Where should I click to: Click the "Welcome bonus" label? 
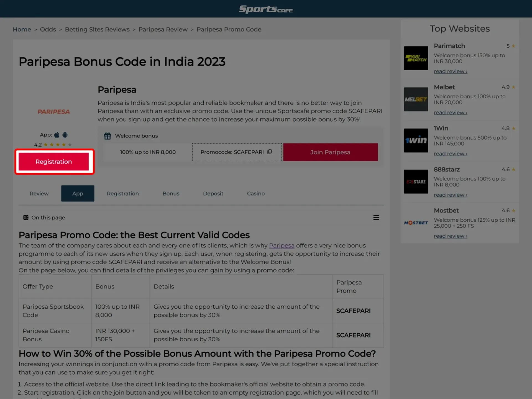136,136
